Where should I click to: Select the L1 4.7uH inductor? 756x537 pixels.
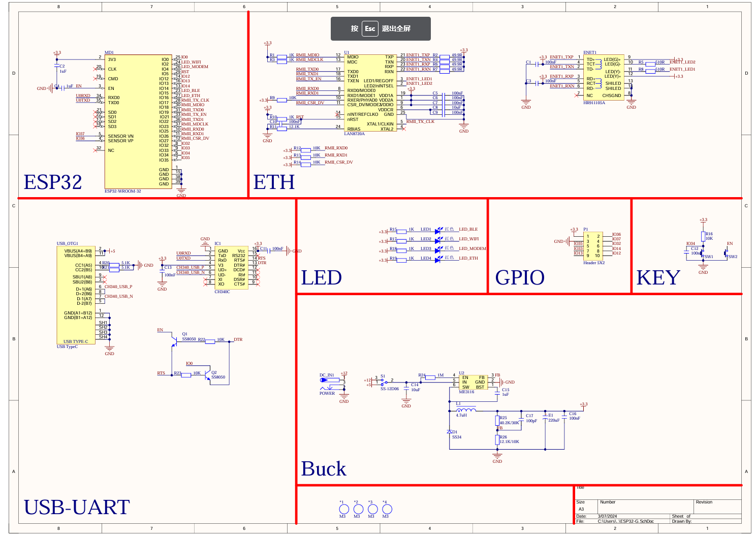tap(466, 409)
